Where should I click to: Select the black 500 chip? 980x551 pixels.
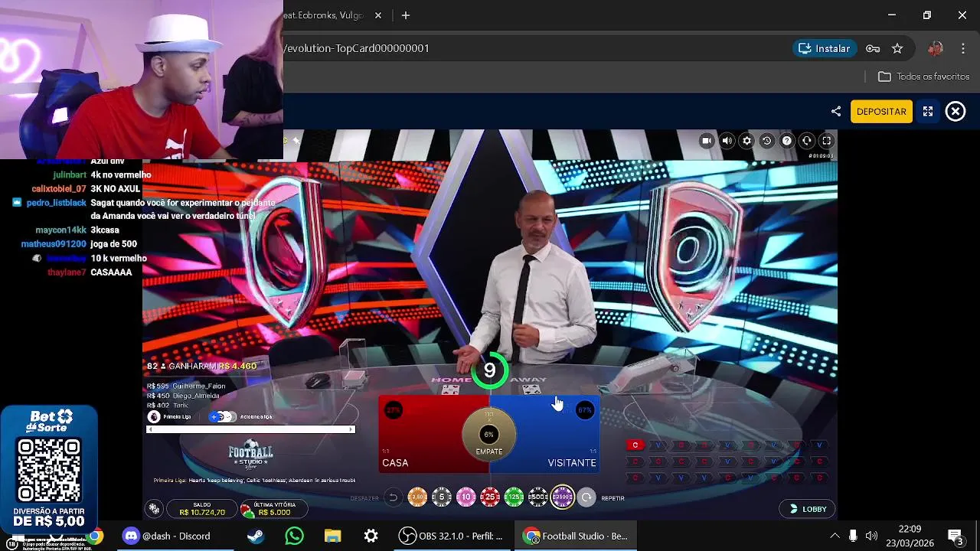(x=538, y=498)
